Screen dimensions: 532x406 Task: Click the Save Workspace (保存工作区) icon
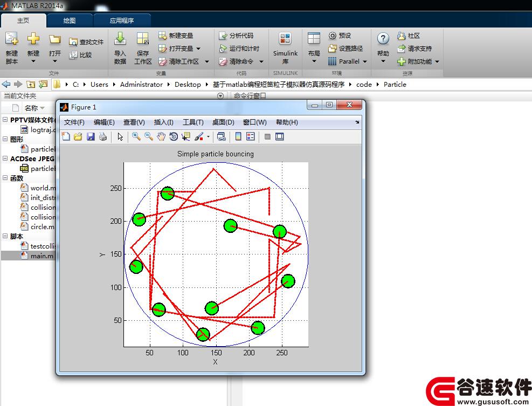coord(143,39)
